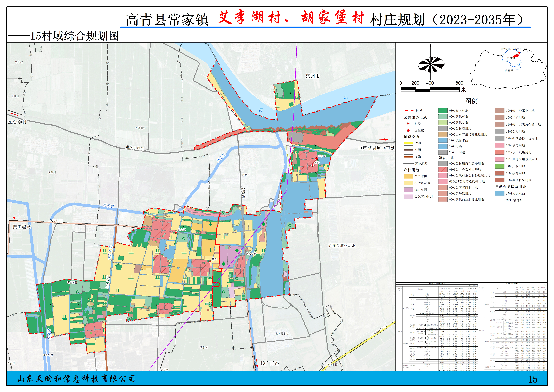The image size is (554, 392).
Task: Select the 070301一类农村宅基地 hatched swatch
Action: click(x=443, y=169)
